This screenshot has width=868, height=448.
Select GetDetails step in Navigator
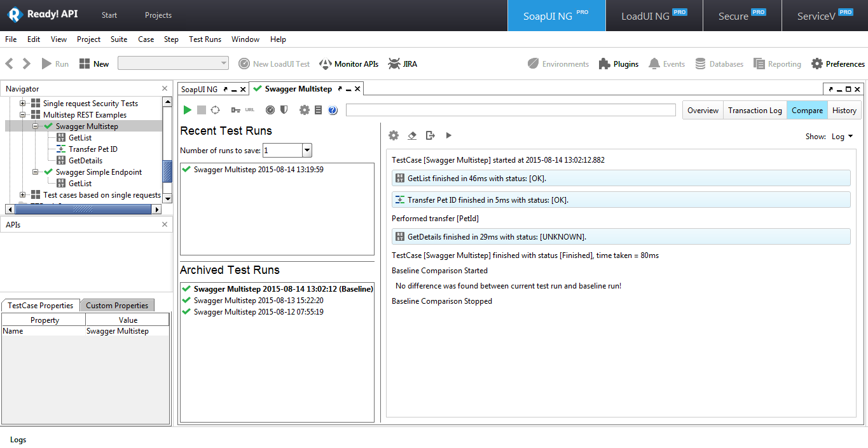pyautogui.click(x=85, y=161)
